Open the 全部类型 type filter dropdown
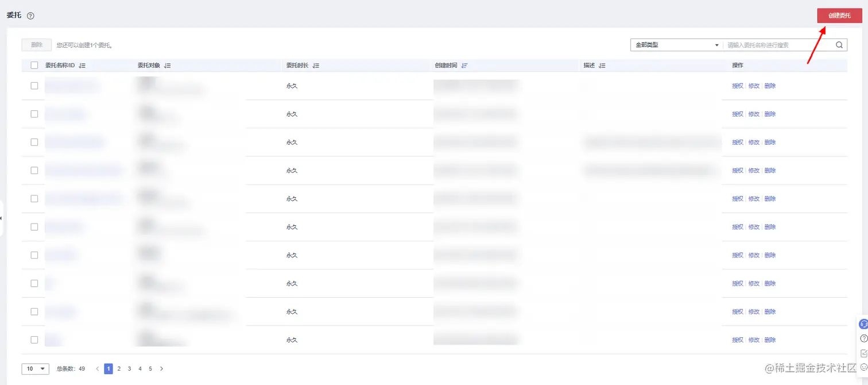 coord(676,45)
